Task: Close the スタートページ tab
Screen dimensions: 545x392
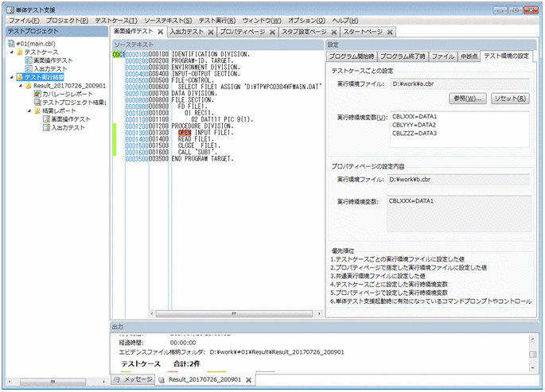Action: point(390,32)
